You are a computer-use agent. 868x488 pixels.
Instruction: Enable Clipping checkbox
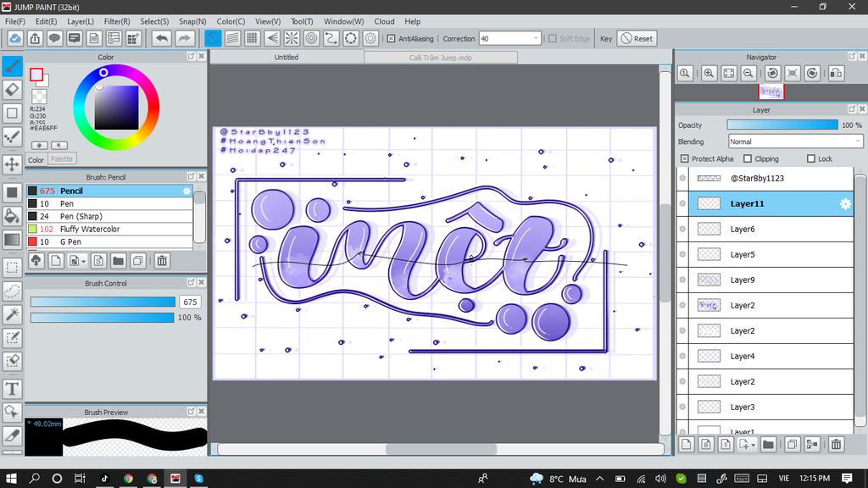[748, 158]
